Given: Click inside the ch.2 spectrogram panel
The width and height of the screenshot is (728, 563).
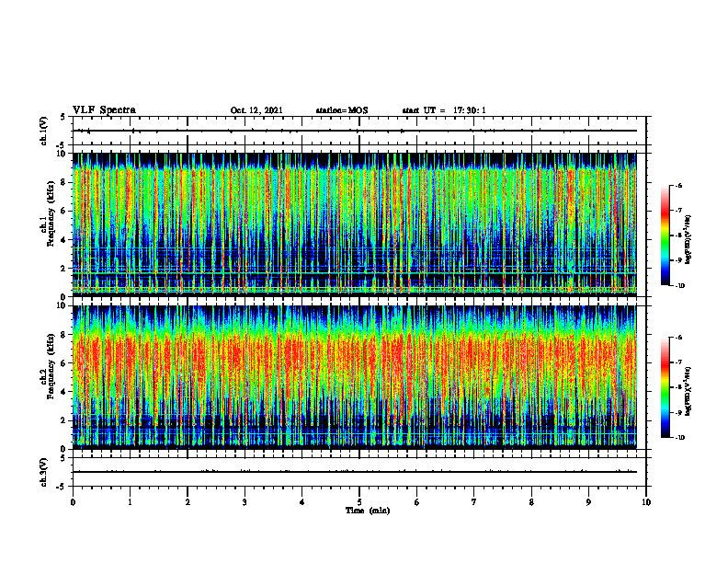Looking at the screenshot, I should (355, 377).
